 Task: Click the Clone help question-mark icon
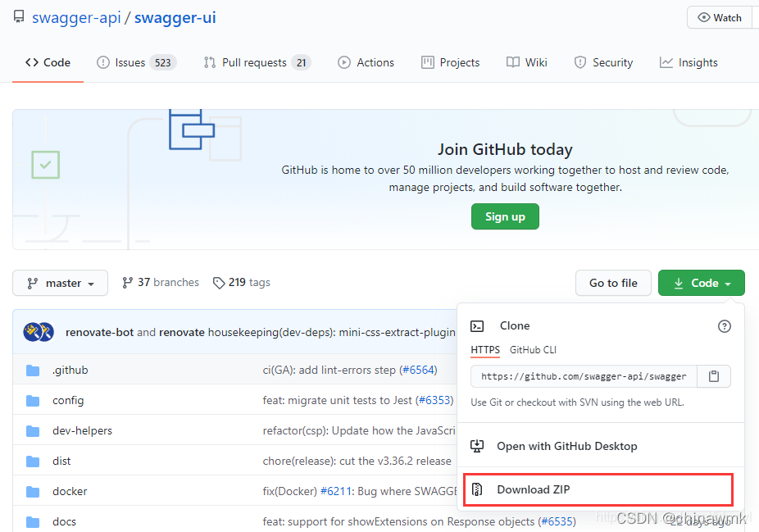(x=724, y=326)
